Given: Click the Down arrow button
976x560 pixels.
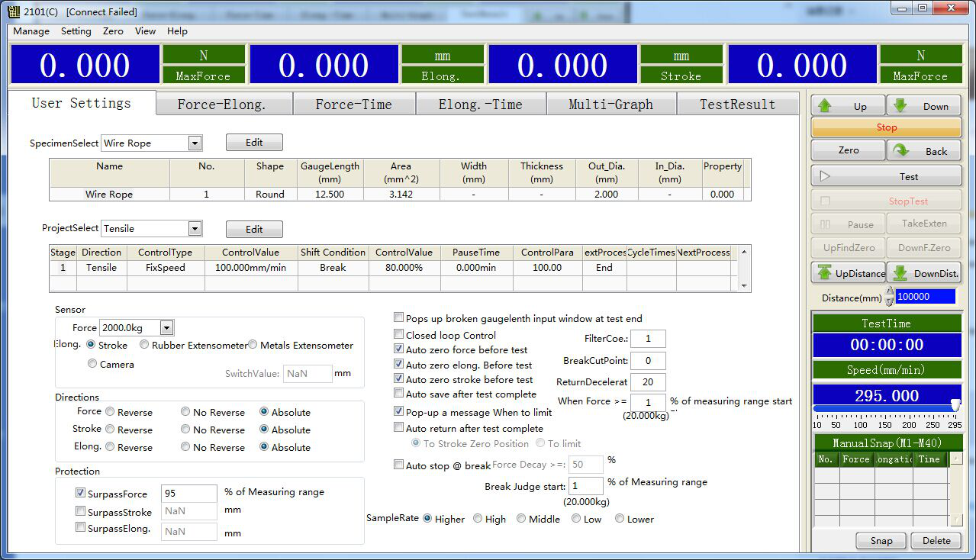Looking at the screenshot, I should click(923, 106).
